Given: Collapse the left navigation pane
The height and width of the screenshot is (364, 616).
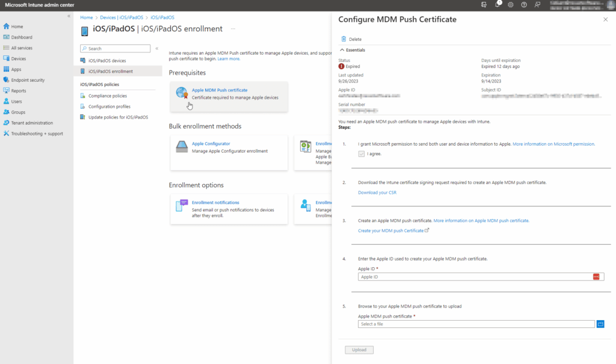Looking at the screenshot, I should 68,17.
